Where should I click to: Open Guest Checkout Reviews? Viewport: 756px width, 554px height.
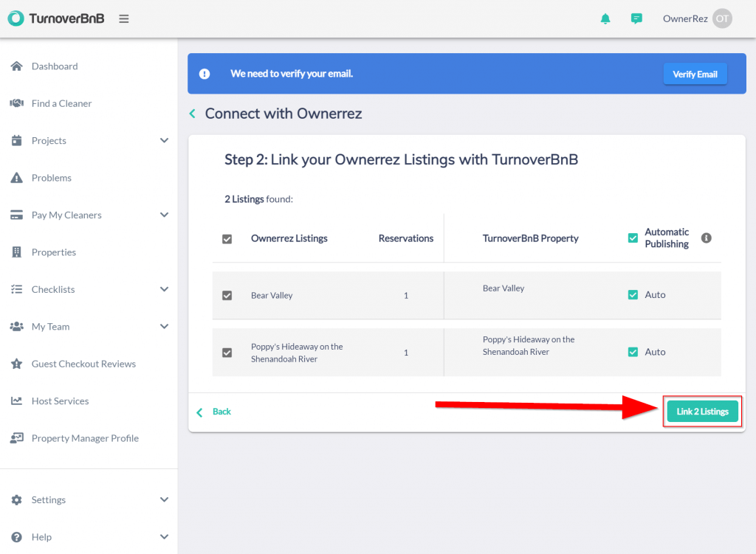pos(84,364)
